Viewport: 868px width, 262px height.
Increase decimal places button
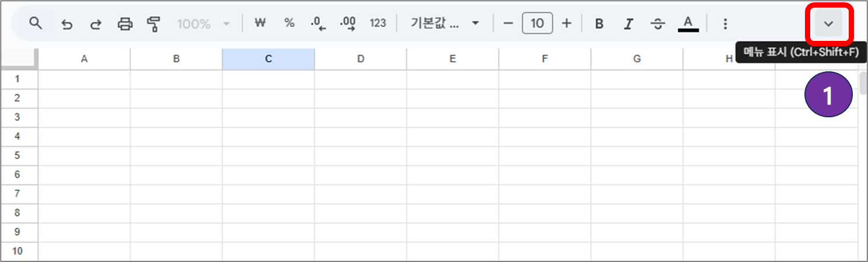(348, 23)
